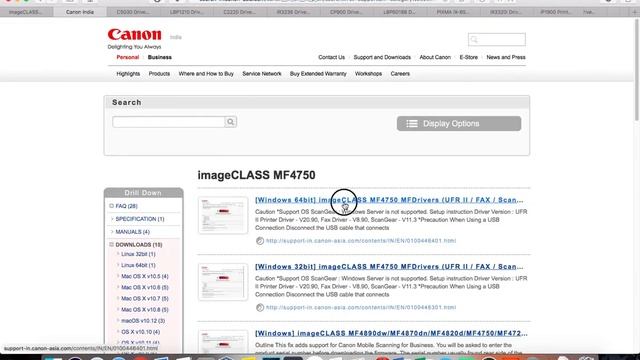Open Support and Downloads

pos(382,57)
